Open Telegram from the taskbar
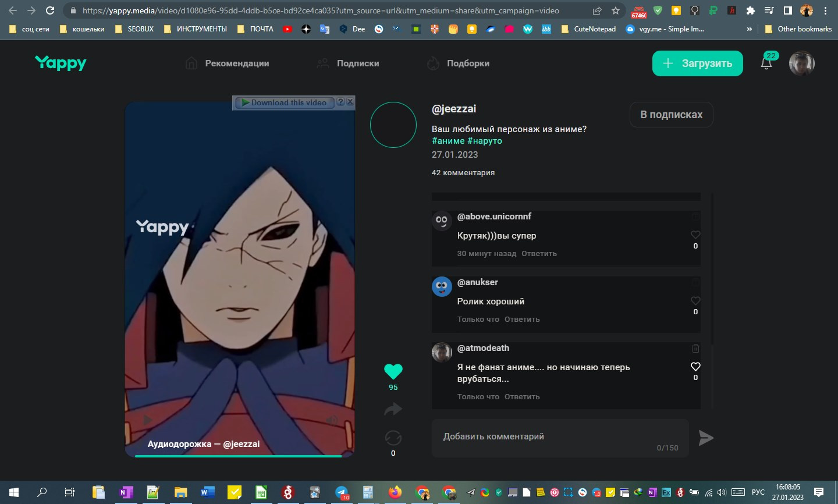Image resolution: width=838 pixels, height=504 pixels. pos(342,492)
